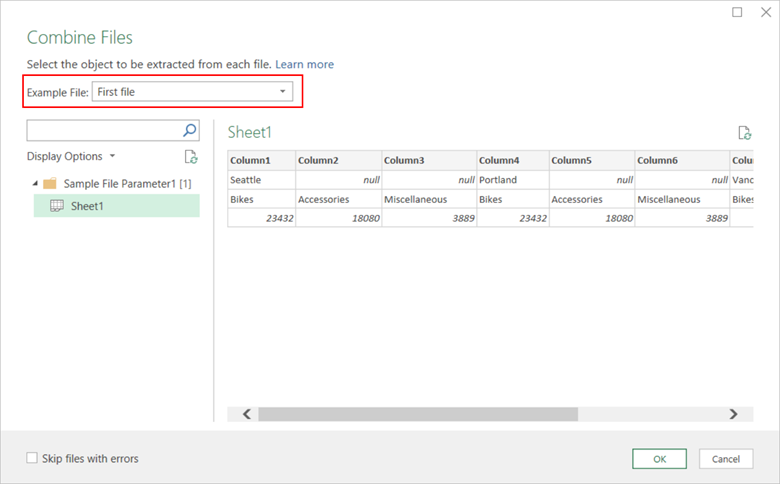Click 3889 value in Column6

(682, 218)
